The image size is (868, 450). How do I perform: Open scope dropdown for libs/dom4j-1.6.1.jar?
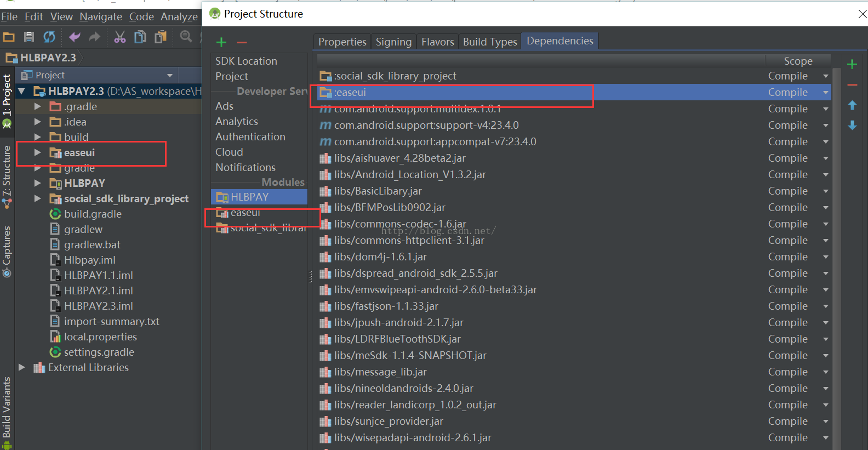[826, 257]
